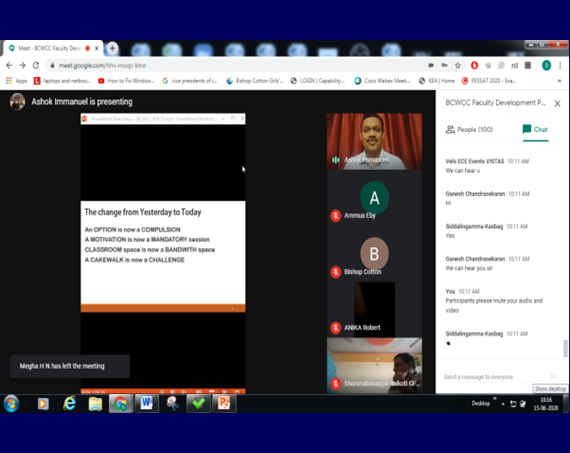Screen dimensions: 570x453
Task: Select the ANIKA Robert participant tile
Action: point(374,309)
